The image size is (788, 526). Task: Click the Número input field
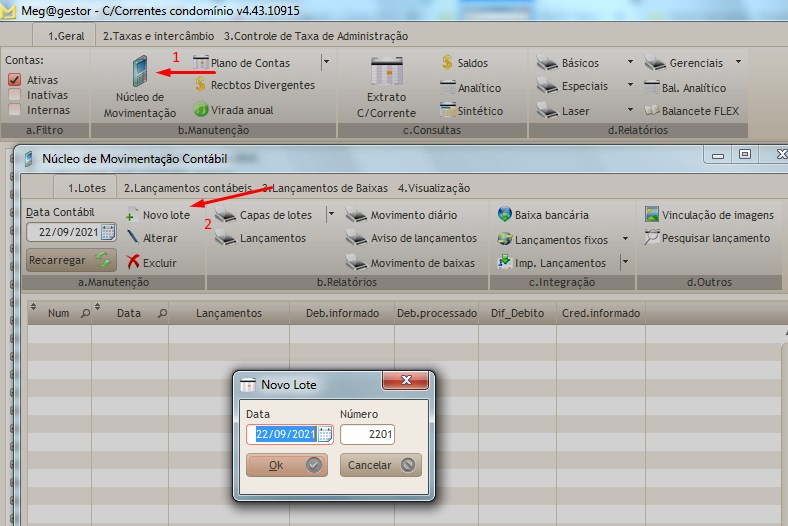(x=367, y=434)
